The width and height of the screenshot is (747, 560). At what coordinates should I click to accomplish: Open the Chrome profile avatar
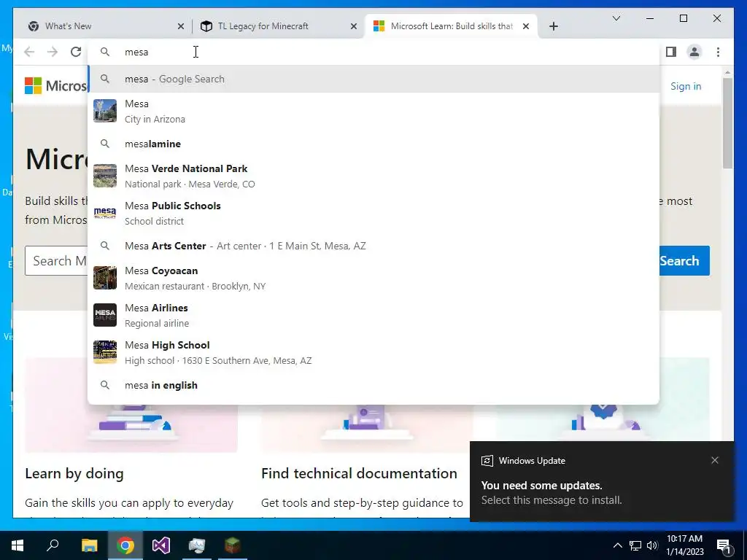694,52
